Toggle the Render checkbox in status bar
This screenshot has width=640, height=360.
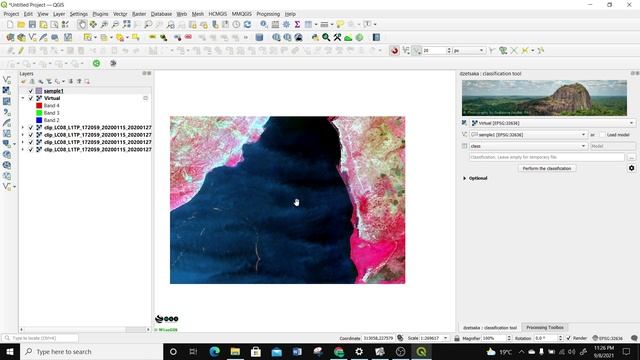coord(569,338)
